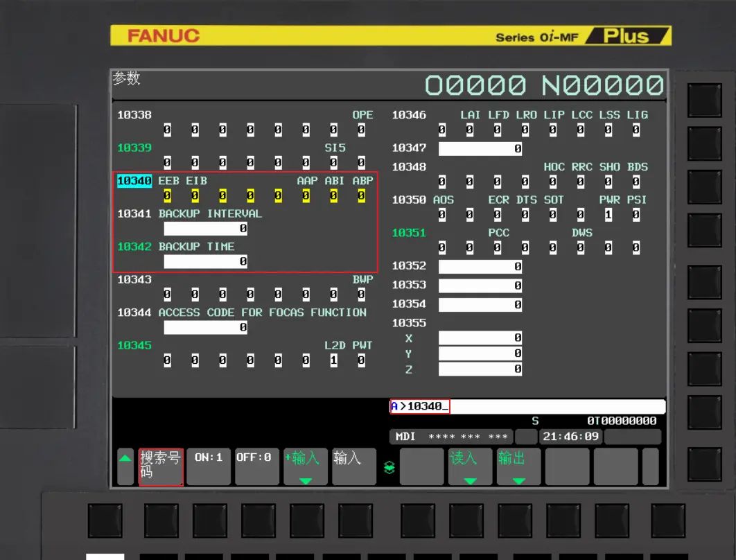736x560 pixels.
Task: Click the green parameter number 10345
Action: click(x=134, y=345)
